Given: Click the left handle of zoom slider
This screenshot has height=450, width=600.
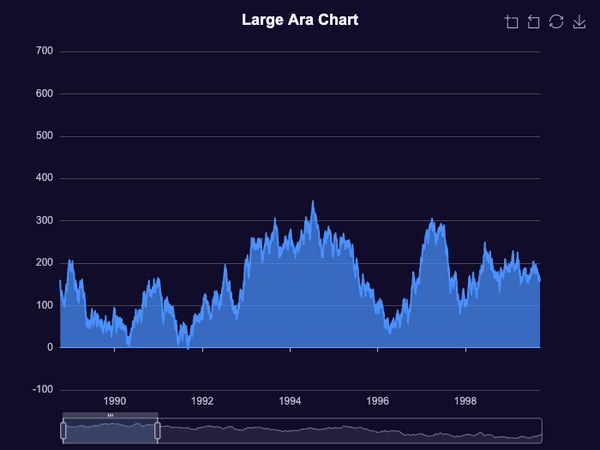Looking at the screenshot, I should (x=63, y=431).
